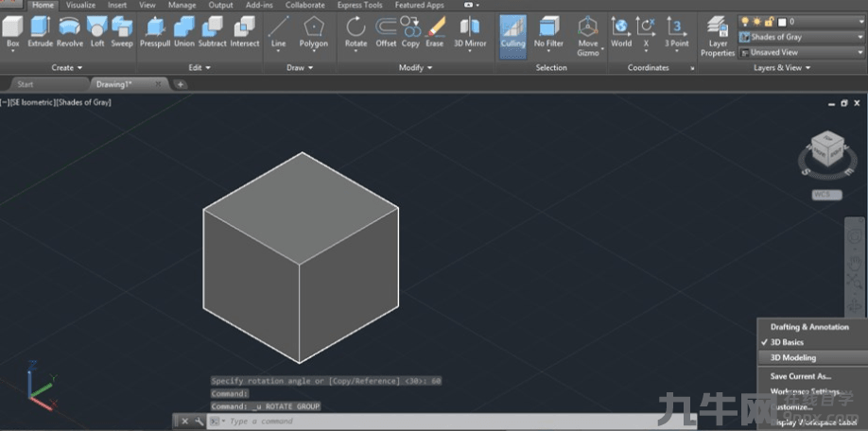Open the Coordinates panel dialog launcher

pyautogui.click(x=692, y=68)
